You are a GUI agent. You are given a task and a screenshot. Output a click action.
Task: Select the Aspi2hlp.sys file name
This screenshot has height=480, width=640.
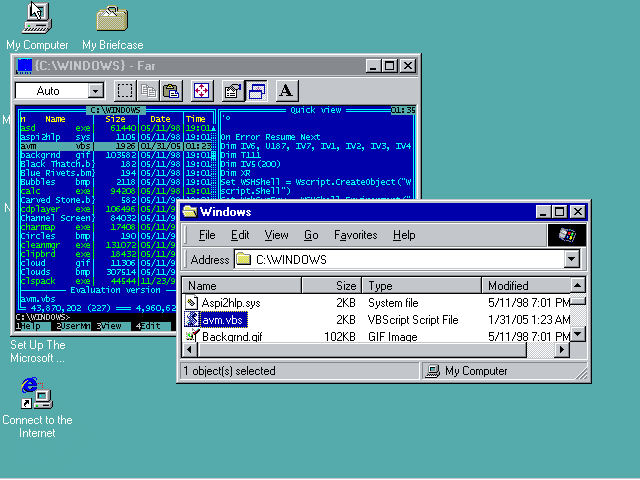coord(231,303)
